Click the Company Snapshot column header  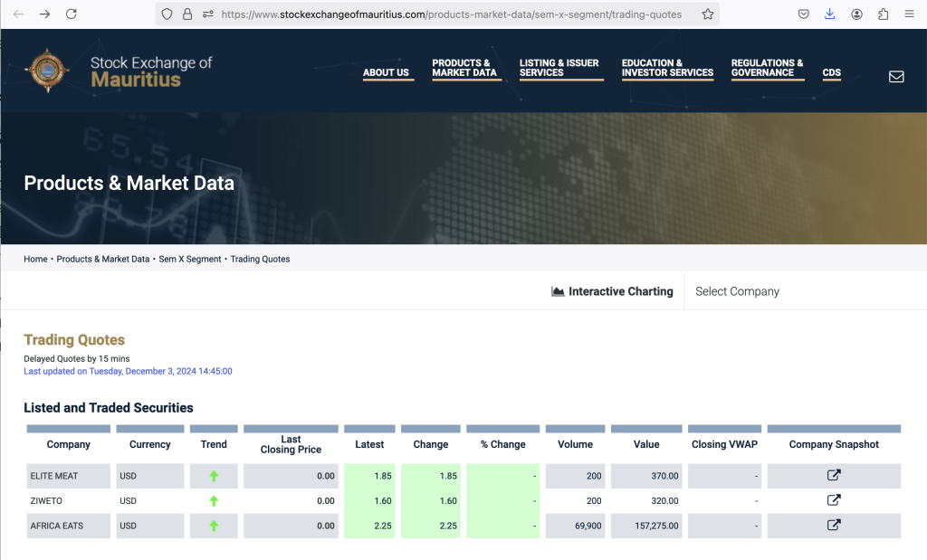[834, 444]
